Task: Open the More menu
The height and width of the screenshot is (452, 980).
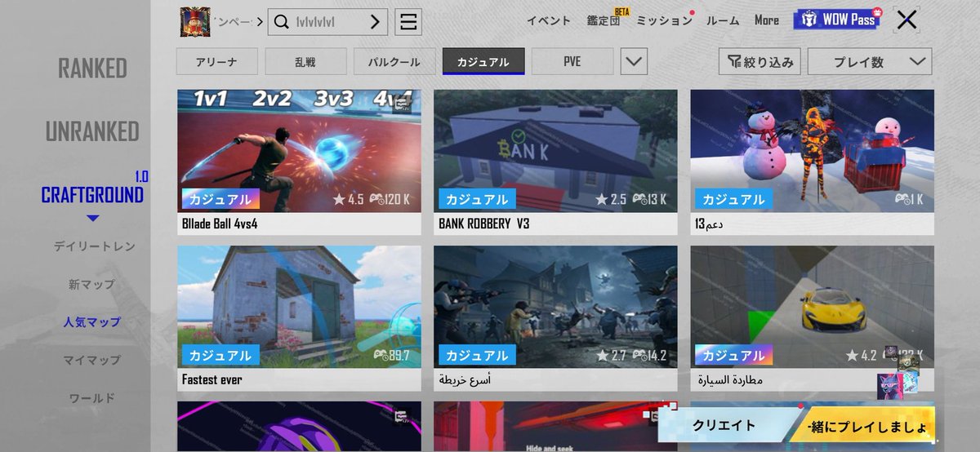Action: pyautogui.click(x=767, y=20)
